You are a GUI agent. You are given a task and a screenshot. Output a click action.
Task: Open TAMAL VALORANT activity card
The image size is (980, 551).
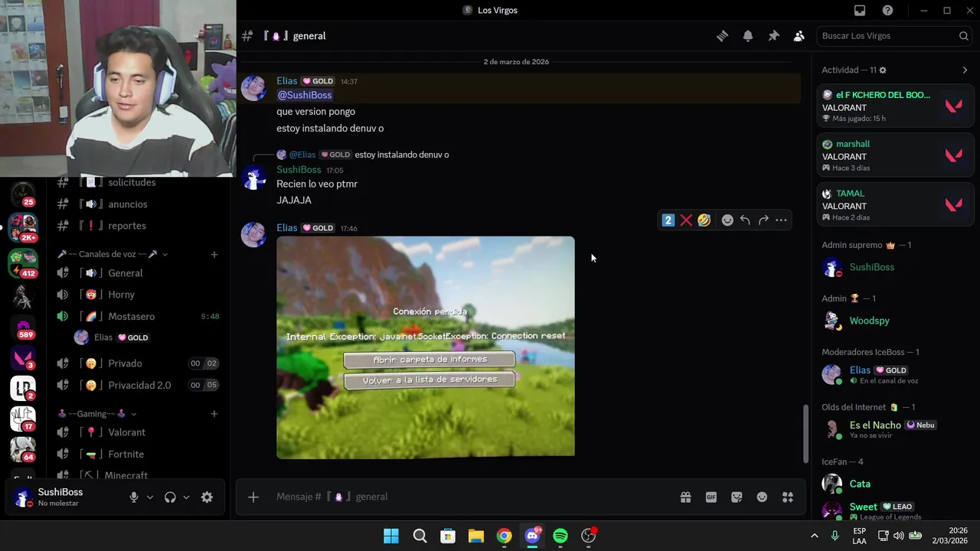click(x=895, y=205)
